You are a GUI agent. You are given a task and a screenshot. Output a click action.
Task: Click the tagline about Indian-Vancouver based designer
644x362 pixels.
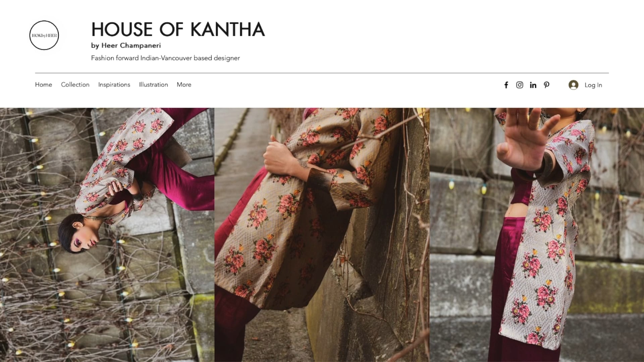[x=165, y=58]
